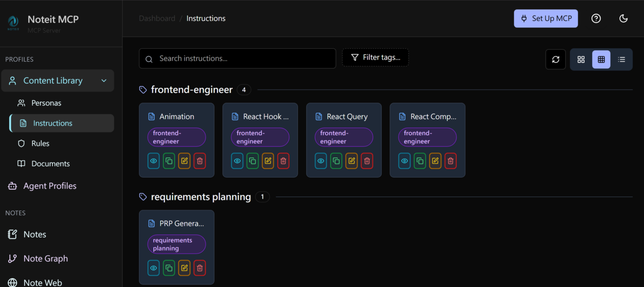Screen dimensions: 644x287
Task: Open Rules in the sidebar
Action: pyautogui.click(x=40, y=143)
